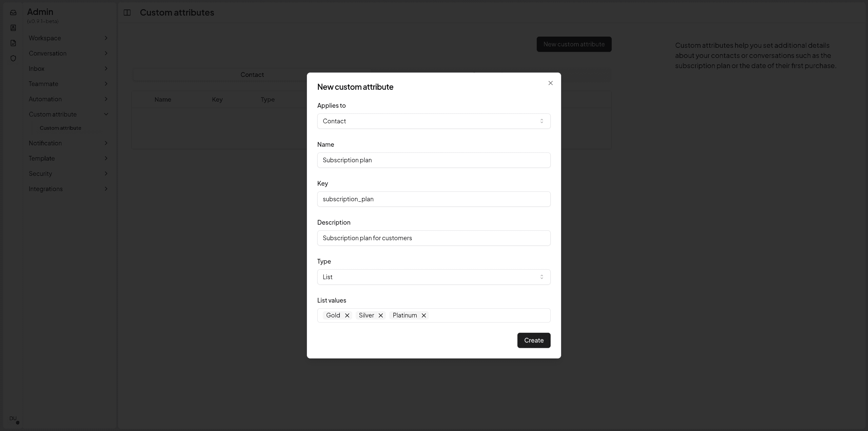Expand the Integrations menu section
Screen dimensions: 868x431
point(68,189)
